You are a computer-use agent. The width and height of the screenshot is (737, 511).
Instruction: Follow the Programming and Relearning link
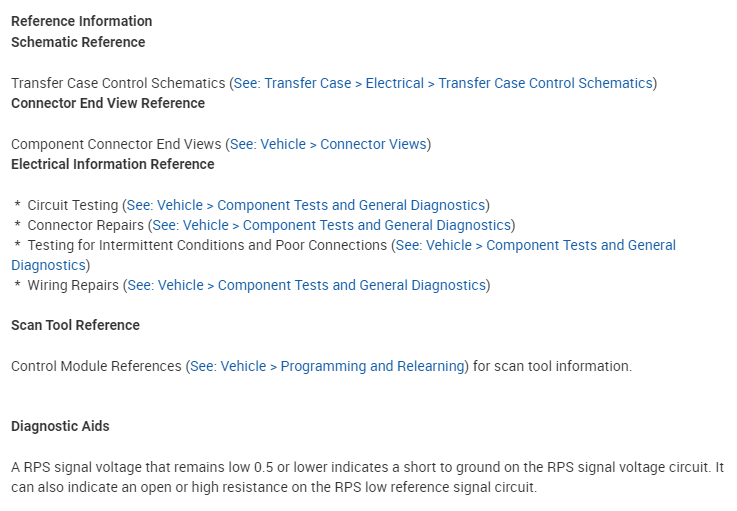click(x=327, y=366)
